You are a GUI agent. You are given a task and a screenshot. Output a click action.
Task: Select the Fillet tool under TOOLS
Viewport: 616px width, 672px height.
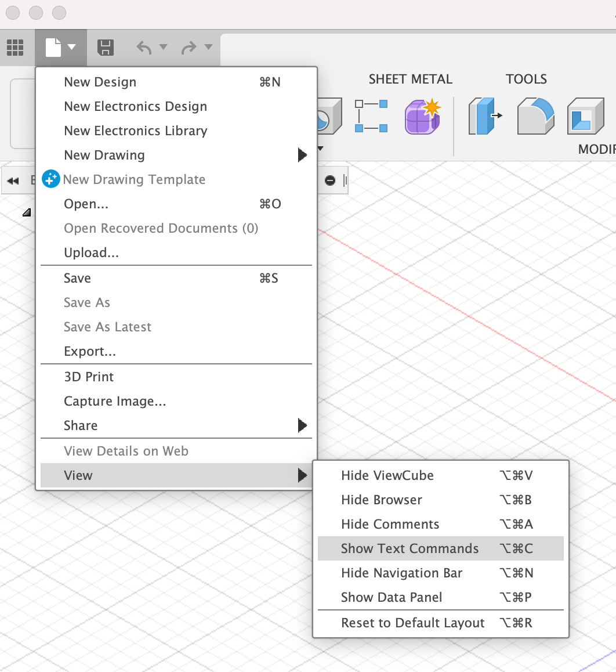(535, 116)
